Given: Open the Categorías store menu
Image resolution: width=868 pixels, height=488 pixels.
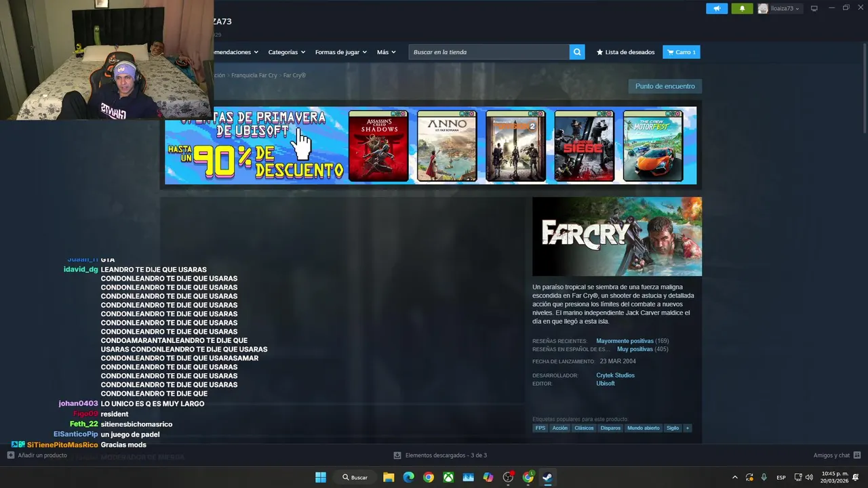Looking at the screenshot, I should (x=286, y=52).
